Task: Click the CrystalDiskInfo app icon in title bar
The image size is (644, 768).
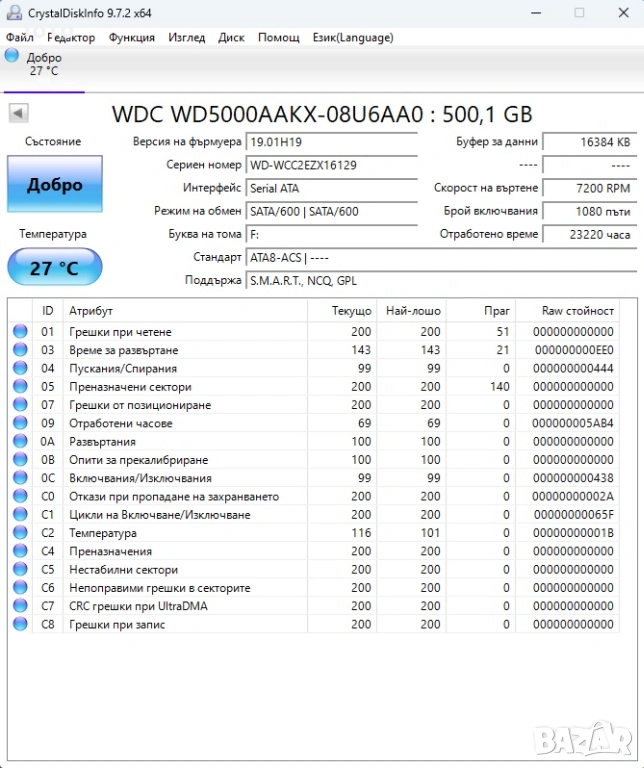Action: pyautogui.click(x=13, y=12)
